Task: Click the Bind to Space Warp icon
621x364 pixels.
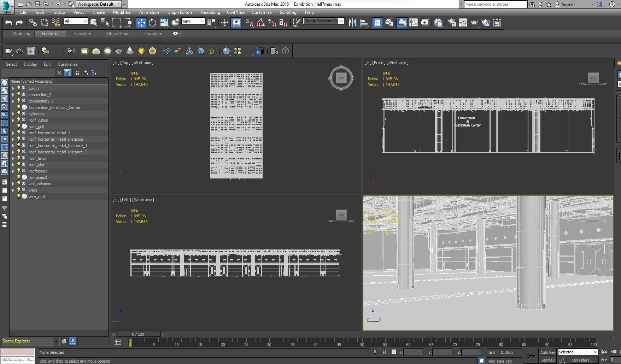Action: point(56,23)
